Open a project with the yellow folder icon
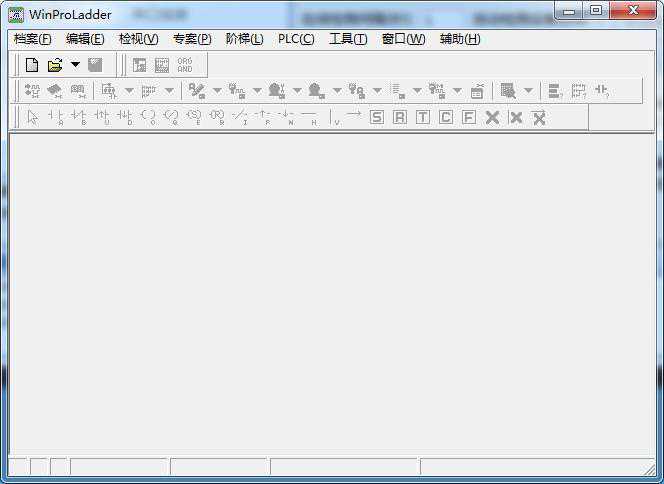 (55, 65)
